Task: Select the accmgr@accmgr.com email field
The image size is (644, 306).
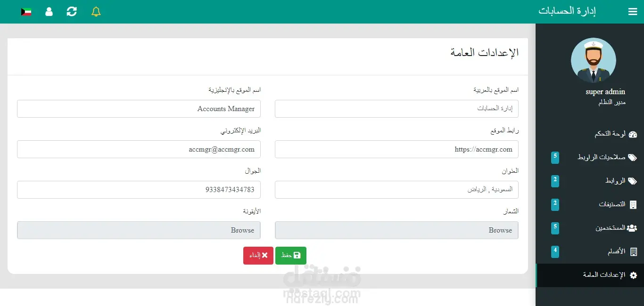Action: (139, 149)
